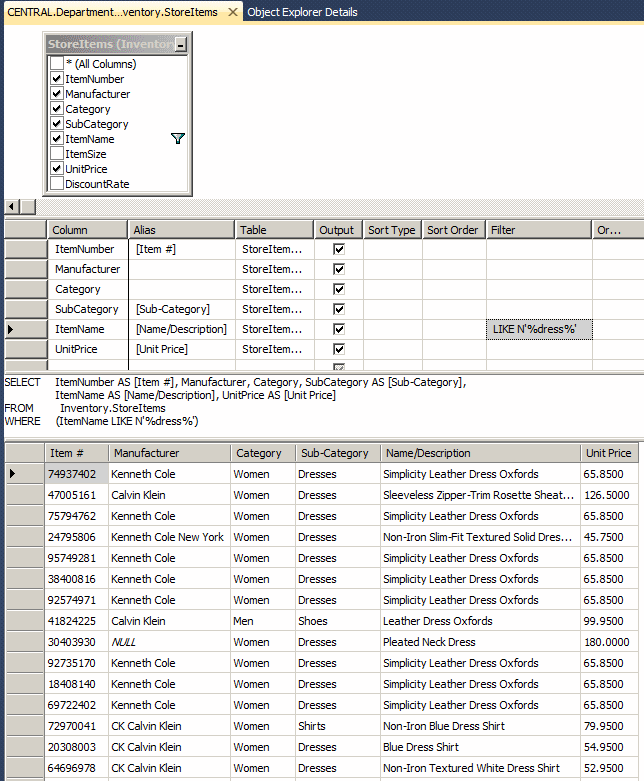Click the [Name/Description] alias cell
The image size is (644, 781).
(181, 329)
